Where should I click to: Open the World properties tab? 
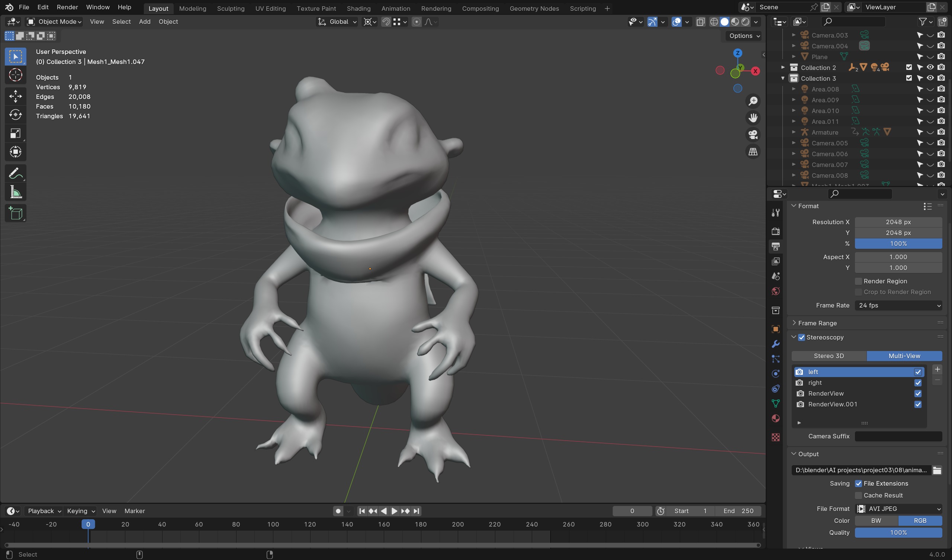(776, 291)
